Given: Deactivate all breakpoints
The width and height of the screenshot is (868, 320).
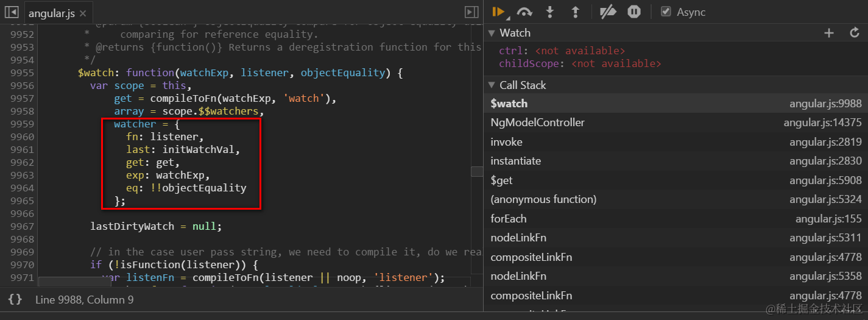Looking at the screenshot, I should tap(608, 12).
